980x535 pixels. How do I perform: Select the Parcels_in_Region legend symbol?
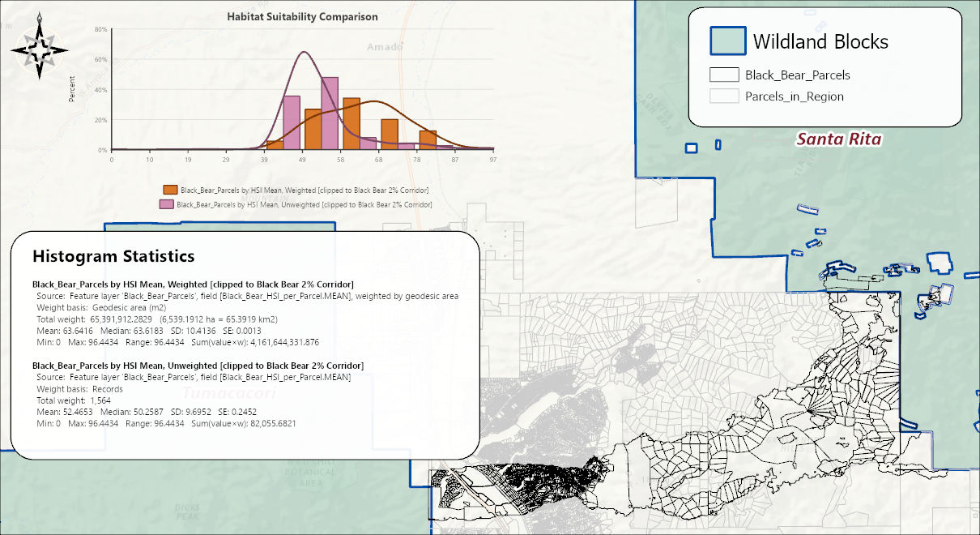coord(722,96)
